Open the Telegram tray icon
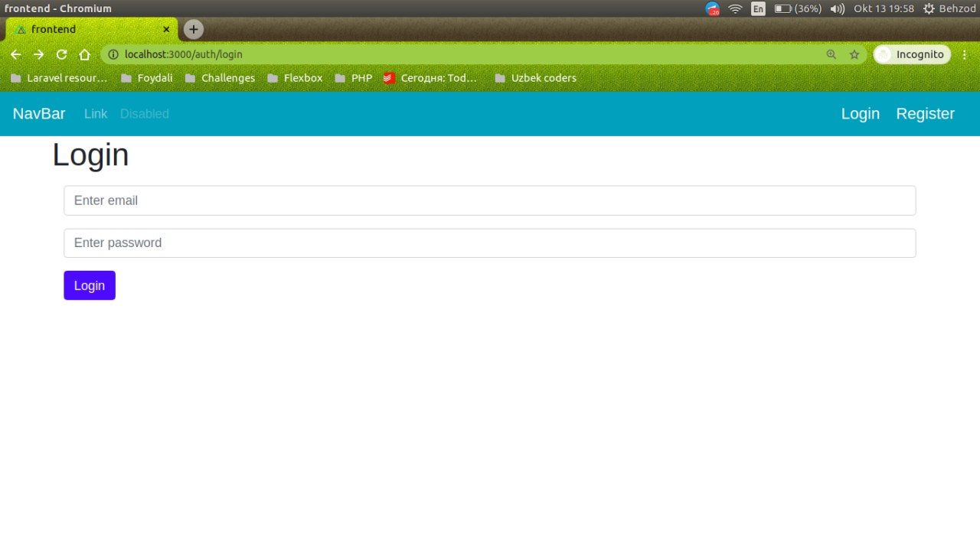 click(713, 9)
